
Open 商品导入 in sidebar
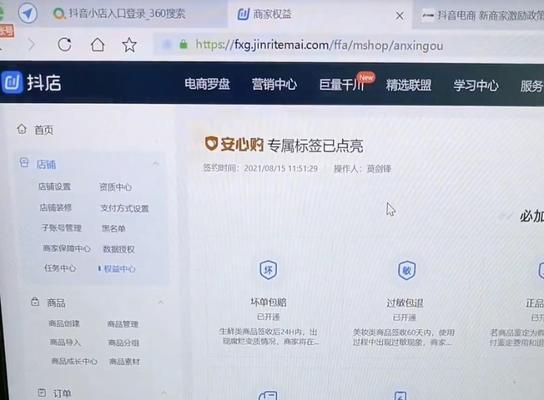click(65, 342)
